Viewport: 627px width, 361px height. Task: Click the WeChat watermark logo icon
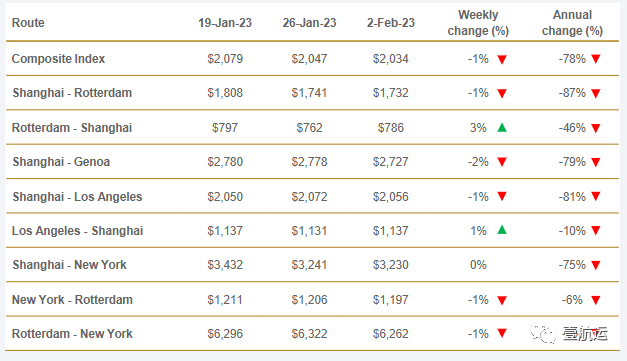[543, 334]
